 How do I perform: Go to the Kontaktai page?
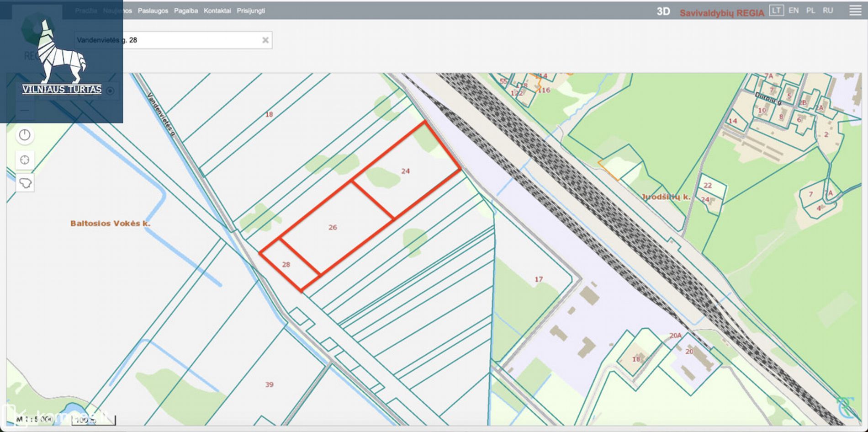pyautogui.click(x=217, y=11)
